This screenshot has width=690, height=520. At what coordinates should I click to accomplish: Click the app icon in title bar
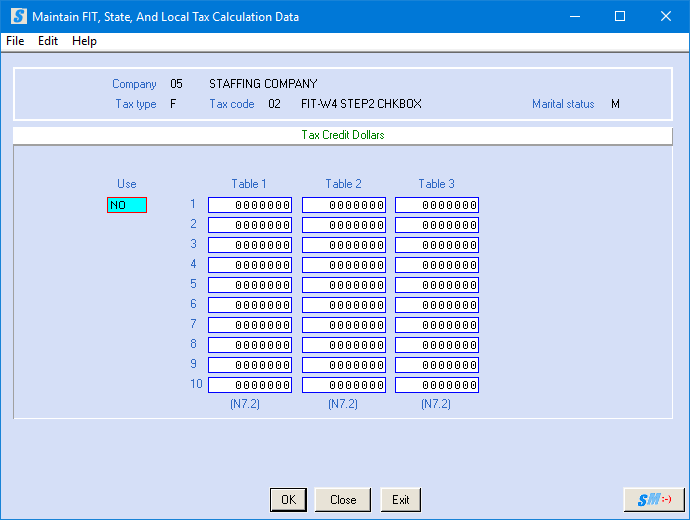18,17
